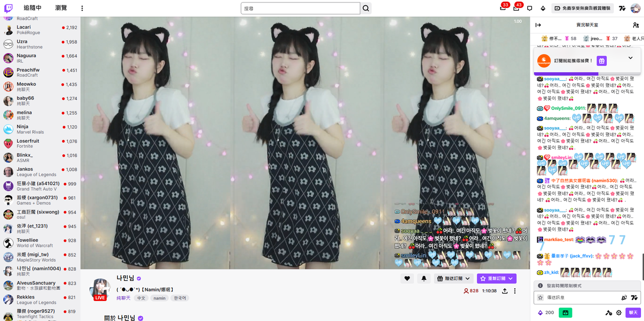This screenshot has height=321, width=644.
Task: Open Prime loot inbox with badge 33
Action: point(503,8)
